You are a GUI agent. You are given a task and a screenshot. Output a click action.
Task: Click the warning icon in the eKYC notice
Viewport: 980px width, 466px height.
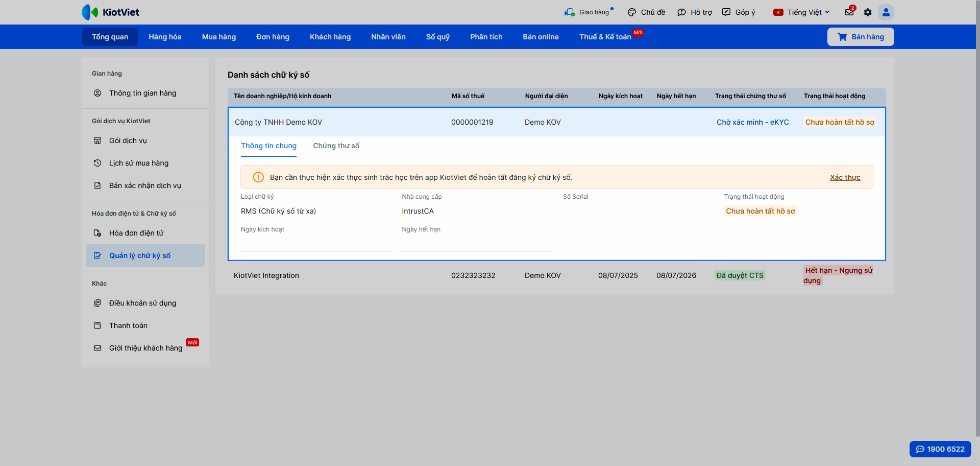pos(258,177)
